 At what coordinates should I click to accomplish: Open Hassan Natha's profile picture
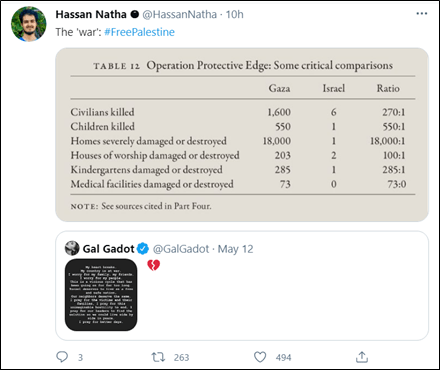pyautogui.click(x=29, y=24)
